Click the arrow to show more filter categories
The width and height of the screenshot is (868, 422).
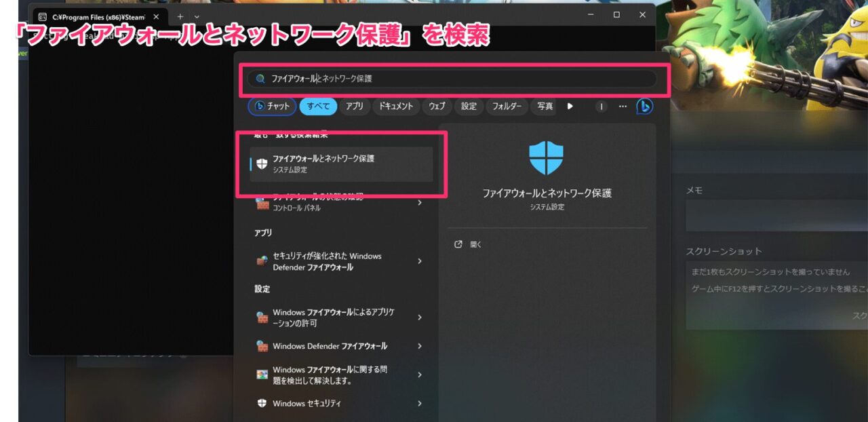[x=570, y=106]
